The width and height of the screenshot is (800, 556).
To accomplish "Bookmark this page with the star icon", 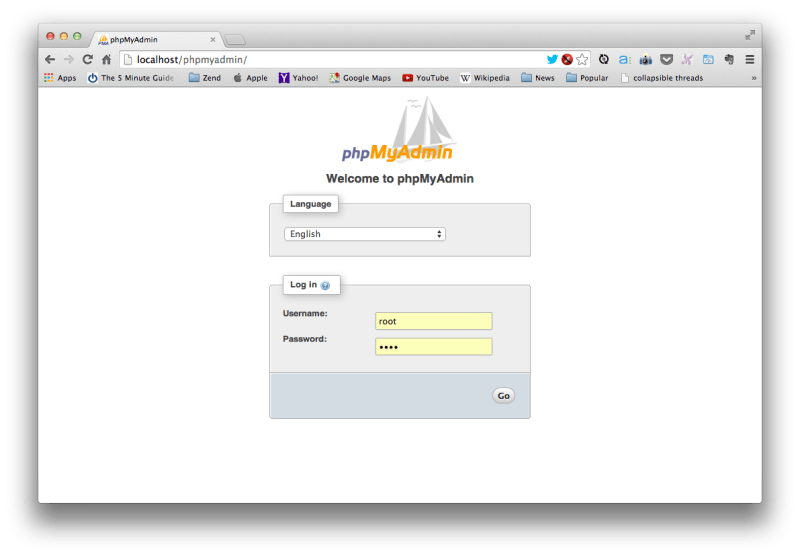I will click(582, 60).
